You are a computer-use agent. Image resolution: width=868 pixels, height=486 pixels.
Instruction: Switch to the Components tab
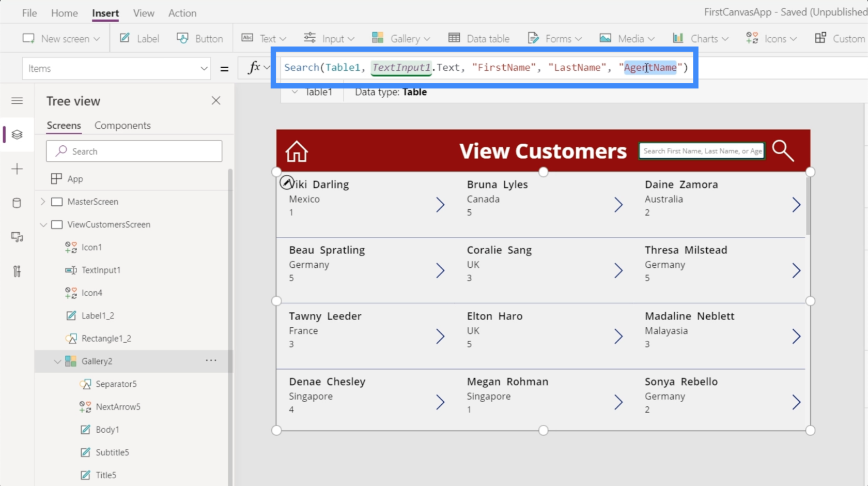tap(122, 126)
